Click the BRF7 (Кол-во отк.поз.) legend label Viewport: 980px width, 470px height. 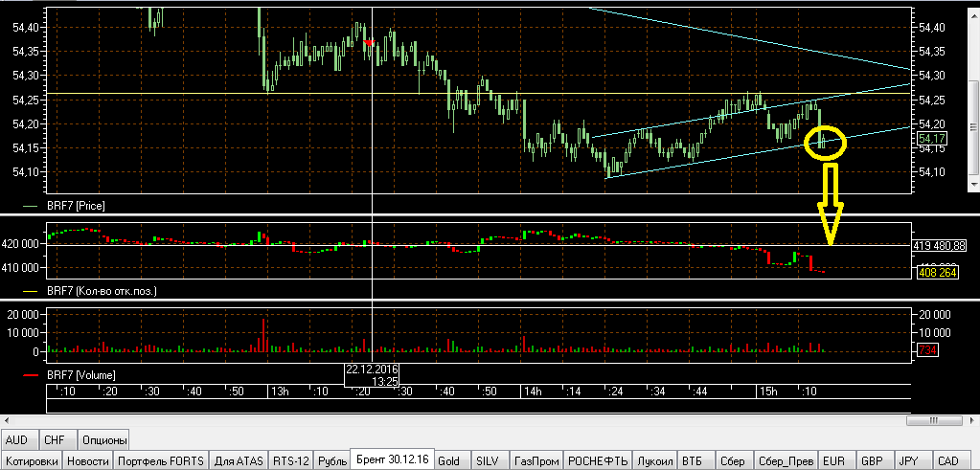click(102, 291)
